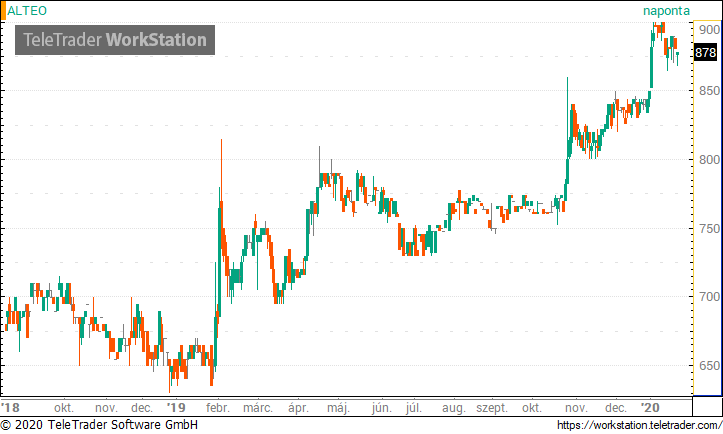Click the szept. month label
This screenshot has width=723, height=434.
pyautogui.click(x=492, y=408)
